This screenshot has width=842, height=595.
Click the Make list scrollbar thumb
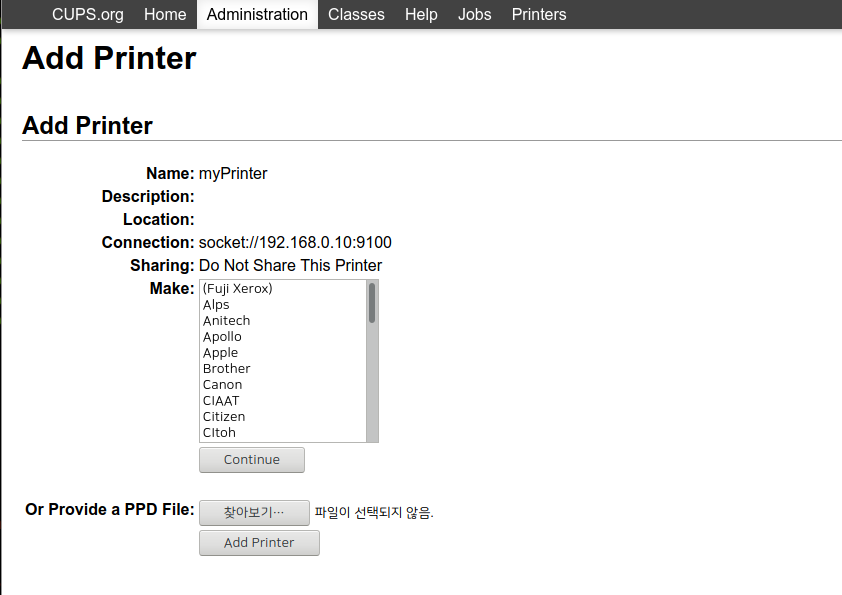pos(372,303)
